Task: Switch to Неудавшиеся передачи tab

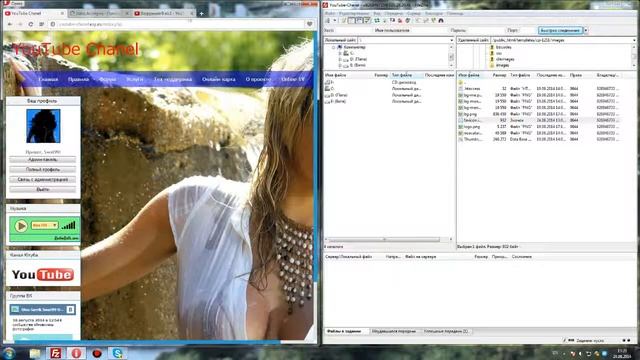Action: (393, 331)
